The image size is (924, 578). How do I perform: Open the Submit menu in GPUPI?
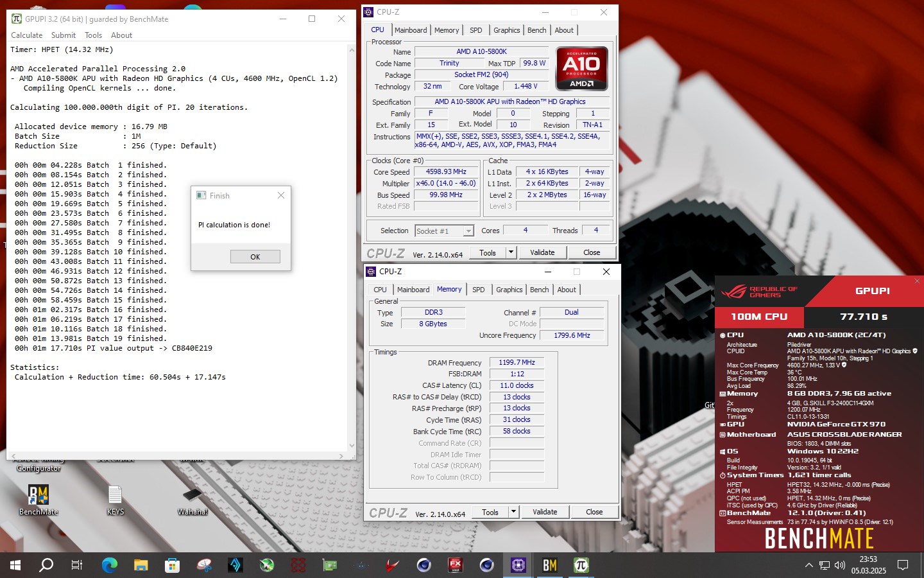64,35
